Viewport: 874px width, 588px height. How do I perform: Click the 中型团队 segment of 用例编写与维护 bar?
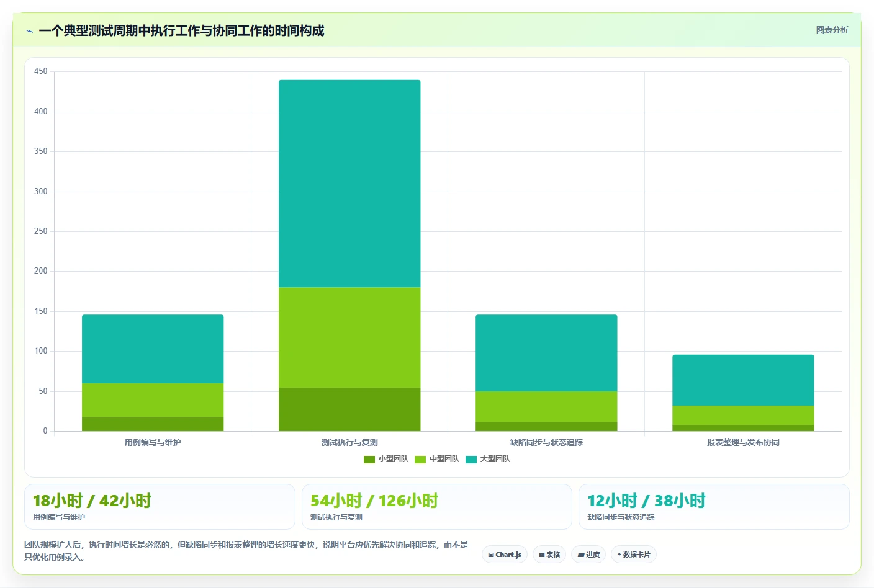tap(153, 400)
